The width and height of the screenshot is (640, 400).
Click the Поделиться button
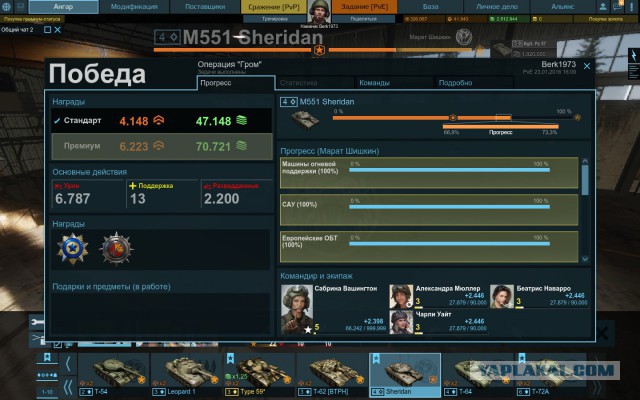point(363,19)
